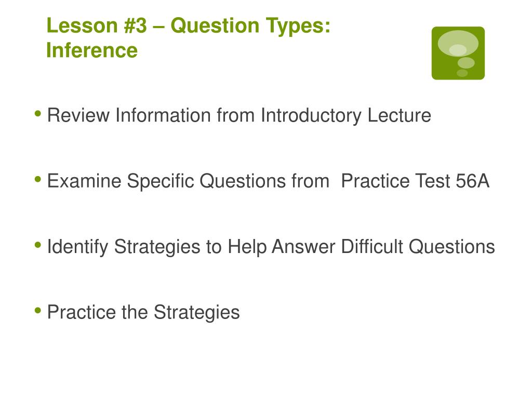Click the middle-sized bubble in the icon
Image resolution: width=532 pixels, height=399 pixels.
(x=466, y=63)
